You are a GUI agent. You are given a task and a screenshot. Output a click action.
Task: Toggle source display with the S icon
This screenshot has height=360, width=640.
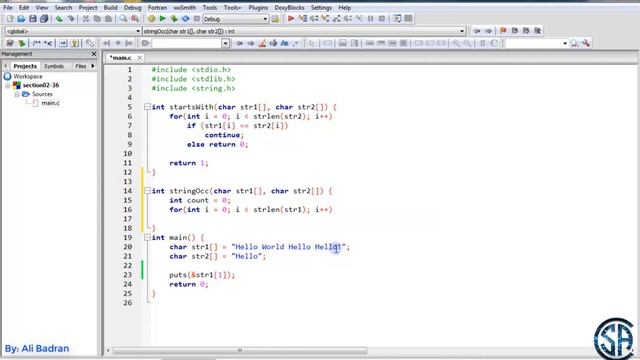482,43
